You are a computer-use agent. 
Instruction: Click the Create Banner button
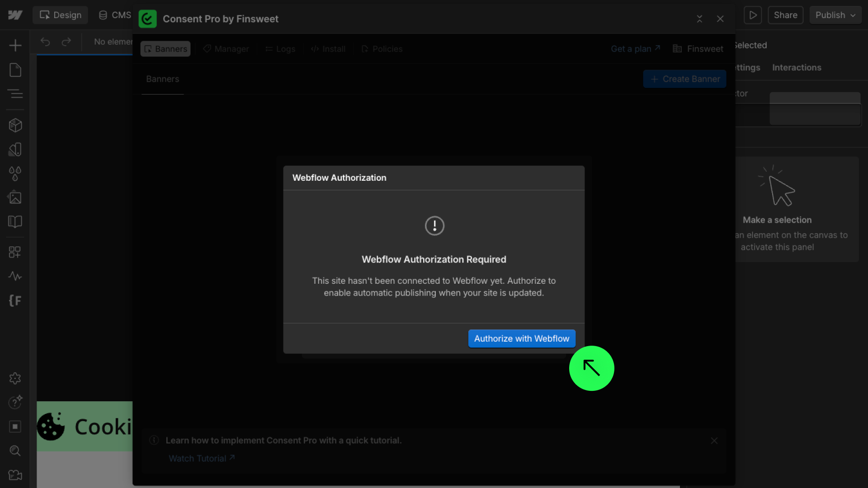684,79
